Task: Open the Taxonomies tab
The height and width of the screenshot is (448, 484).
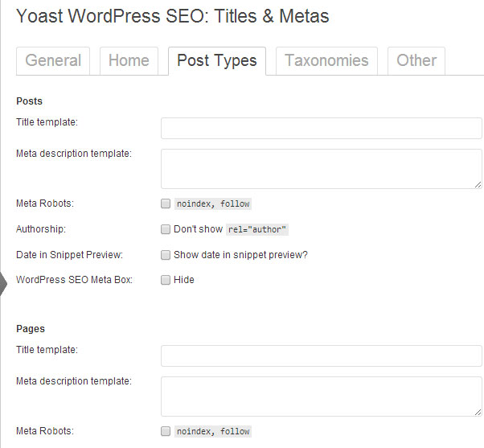Action: tap(326, 60)
